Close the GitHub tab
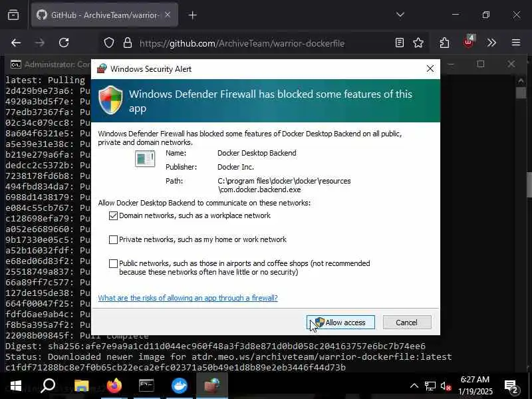The height and width of the screenshot is (399, 532). click(168, 15)
